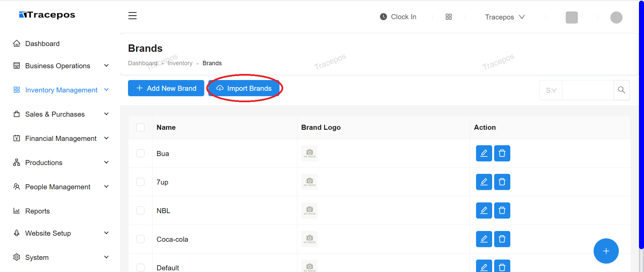Expand System menu chevron
Screen dimensions: 644x272
pyautogui.click(x=106, y=257)
